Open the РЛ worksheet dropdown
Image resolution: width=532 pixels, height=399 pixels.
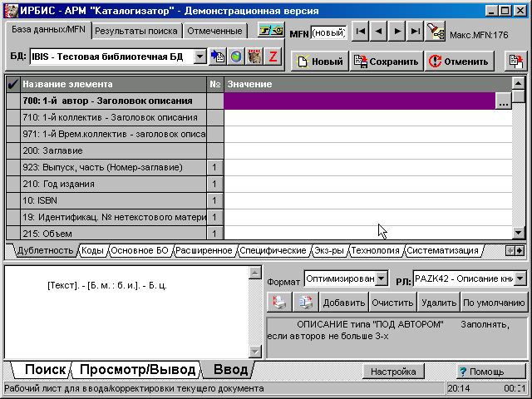pos(520,278)
